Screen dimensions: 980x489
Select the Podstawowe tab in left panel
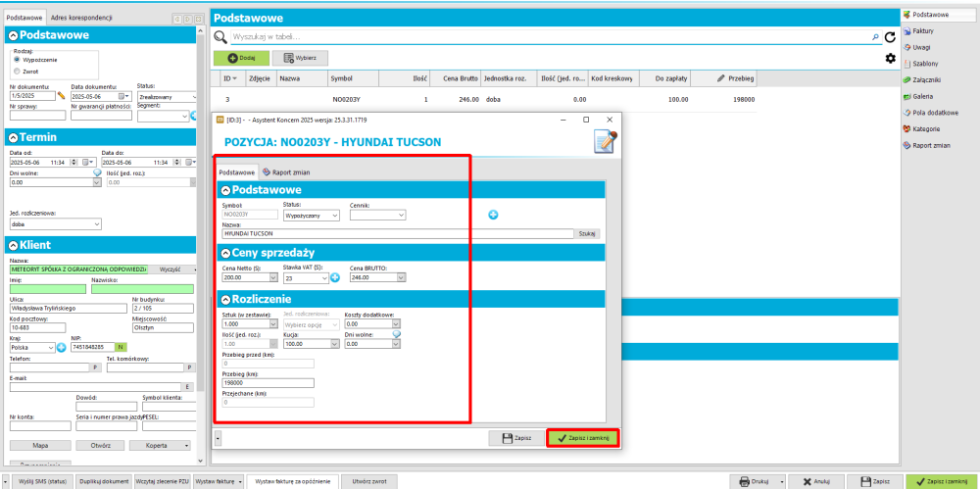click(x=25, y=19)
